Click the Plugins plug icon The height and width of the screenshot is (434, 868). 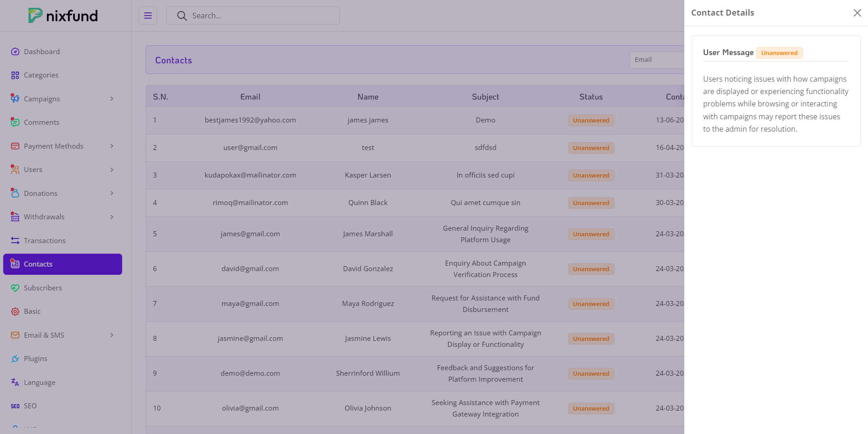[x=15, y=359]
